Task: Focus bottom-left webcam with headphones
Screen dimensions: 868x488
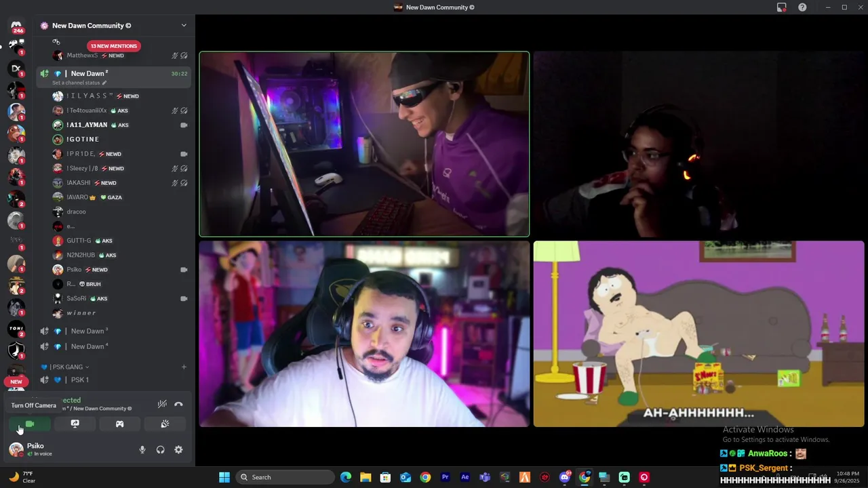Action: (x=364, y=334)
